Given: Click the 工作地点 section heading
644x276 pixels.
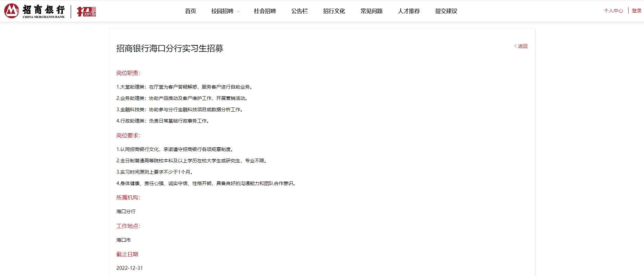Looking at the screenshot, I should pos(128,226).
